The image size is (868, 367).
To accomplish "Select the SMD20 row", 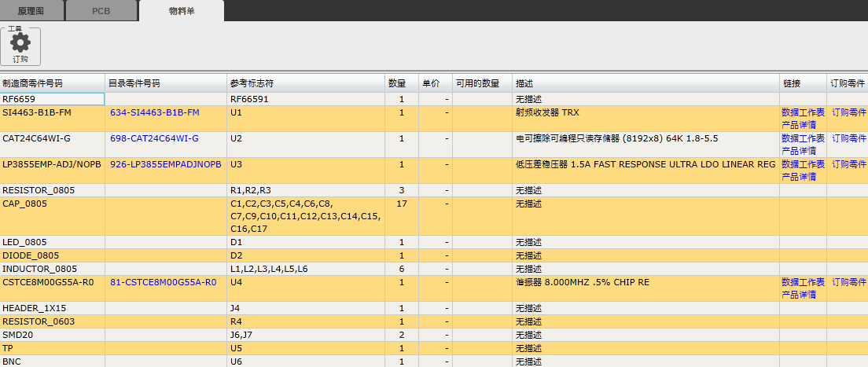I will click(434, 335).
